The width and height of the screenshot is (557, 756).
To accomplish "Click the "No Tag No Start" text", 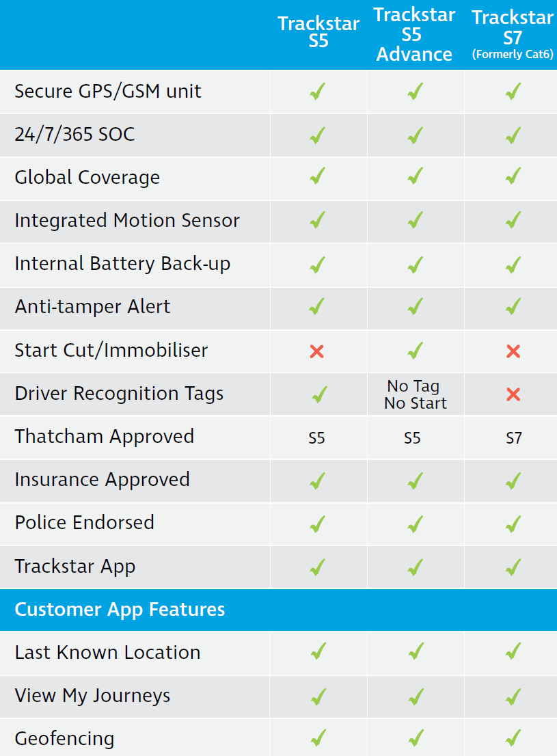I will 415,395.
